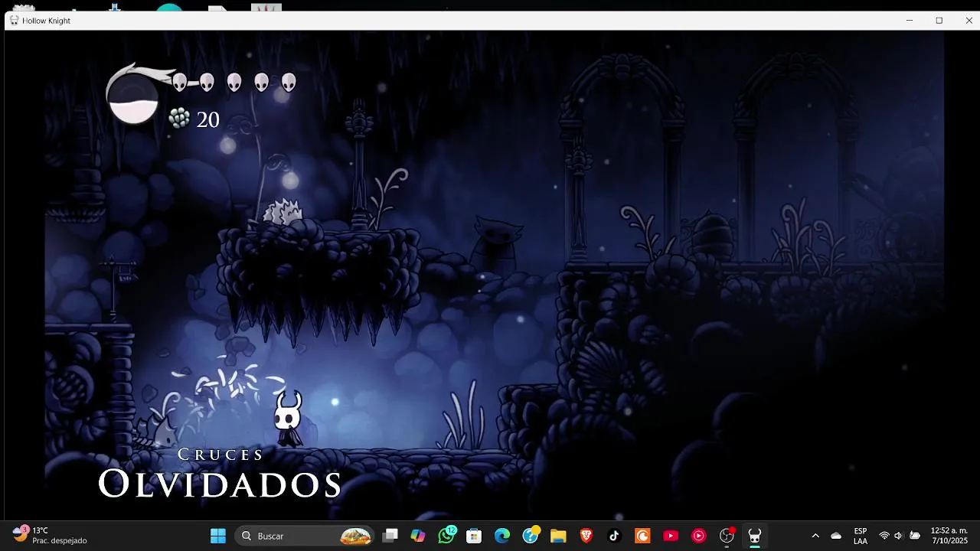Close the Hollow Knight window
The height and width of the screenshot is (551, 980).
point(969,21)
